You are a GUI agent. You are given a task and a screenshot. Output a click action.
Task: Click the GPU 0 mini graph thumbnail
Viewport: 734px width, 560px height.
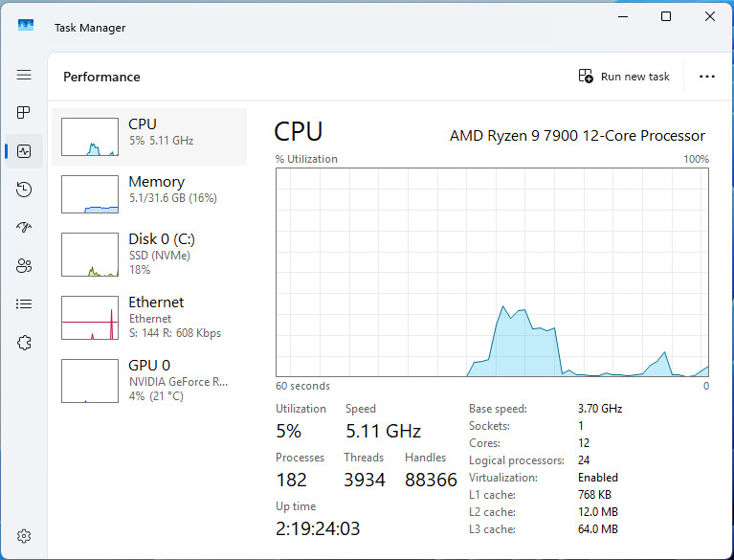(90, 381)
